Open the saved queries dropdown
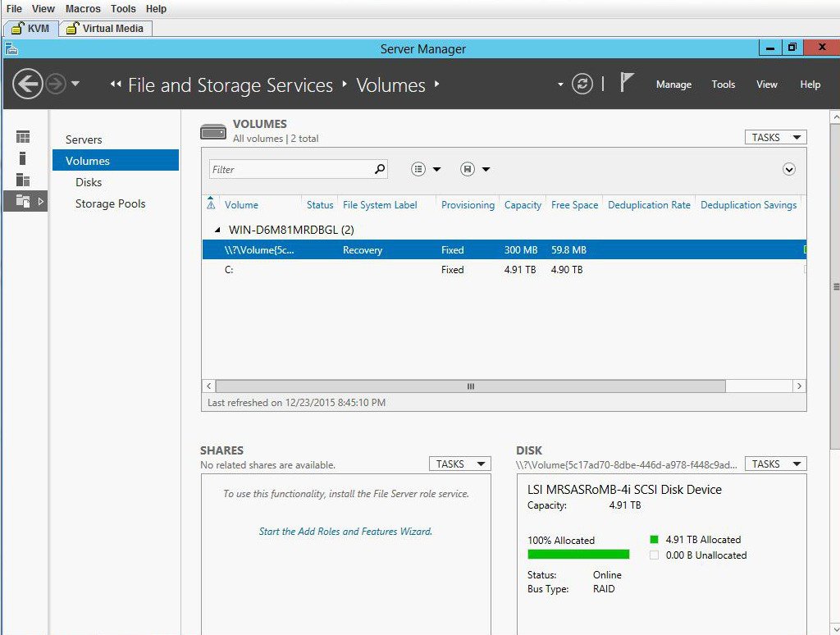This screenshot has height=635, width=840. pyautogui.click(x=475, y=169)
